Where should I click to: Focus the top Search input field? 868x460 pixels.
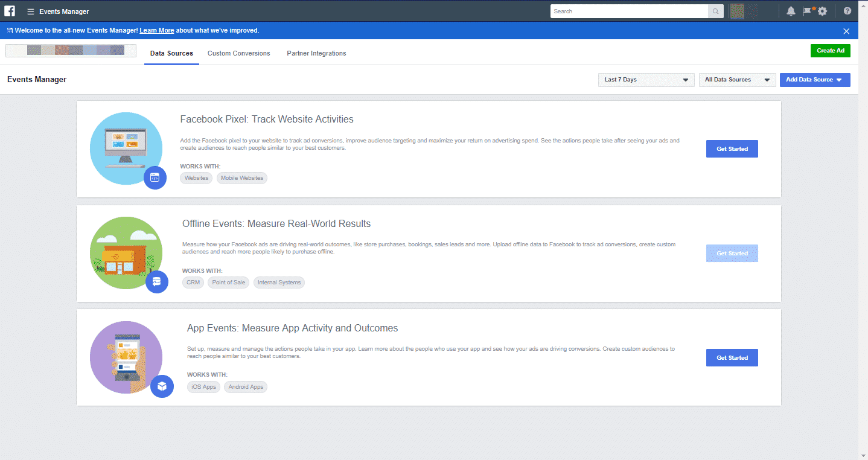pyautogui.click(x=629, y=11)
